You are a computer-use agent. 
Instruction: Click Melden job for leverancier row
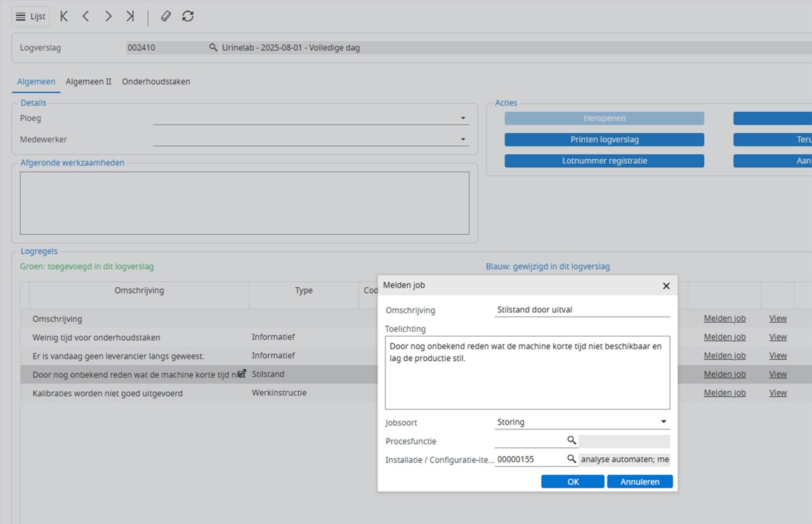pos(724,355)
